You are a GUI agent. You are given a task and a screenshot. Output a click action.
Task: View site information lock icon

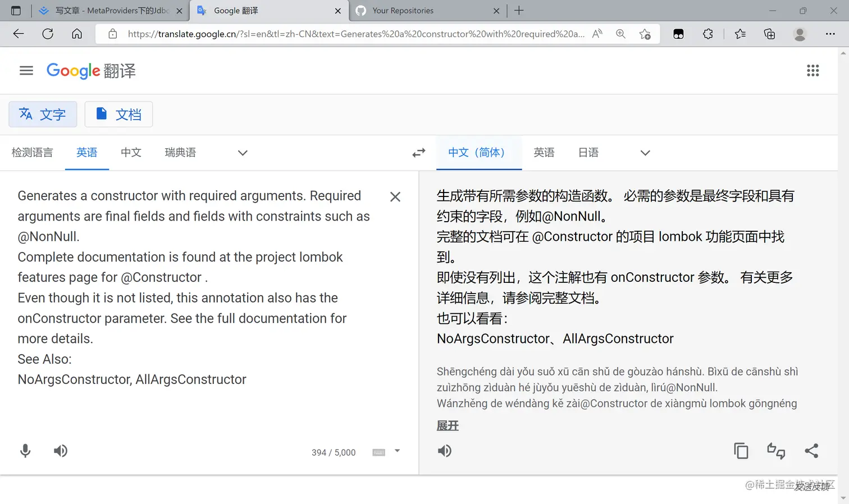pyautogui.click(x=113, y=34)
